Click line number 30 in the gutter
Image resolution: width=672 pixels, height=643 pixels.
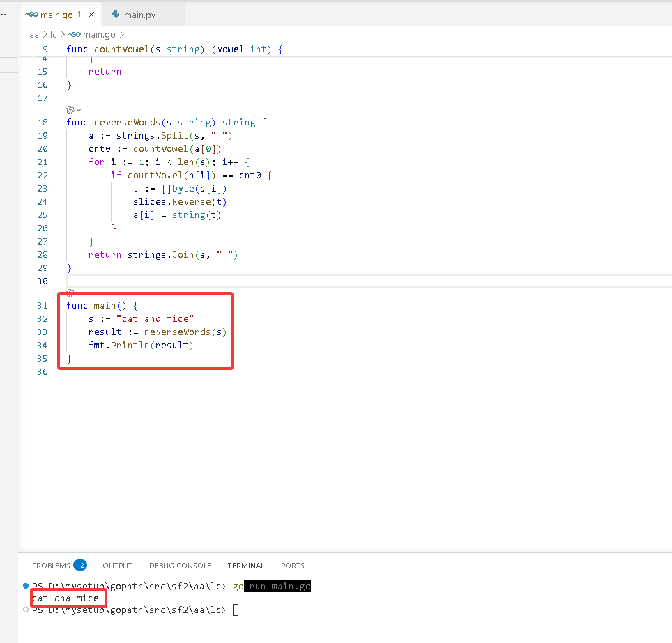coord(43,281)
